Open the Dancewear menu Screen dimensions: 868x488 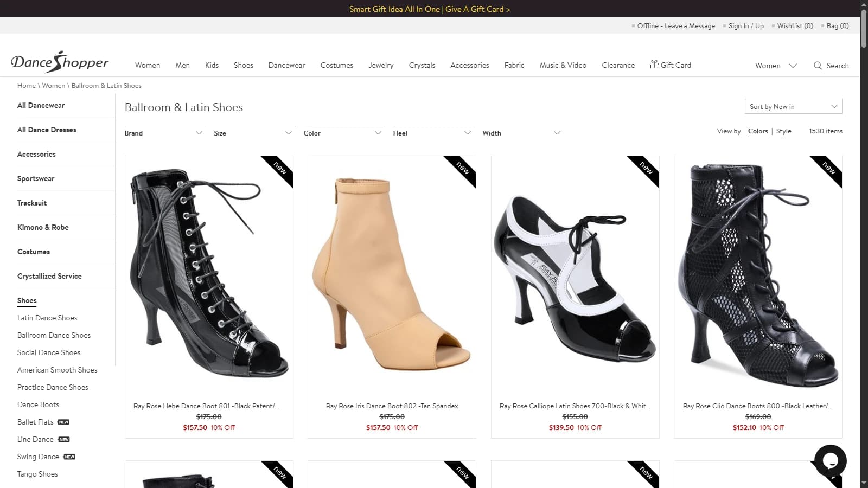pos(286,65)
